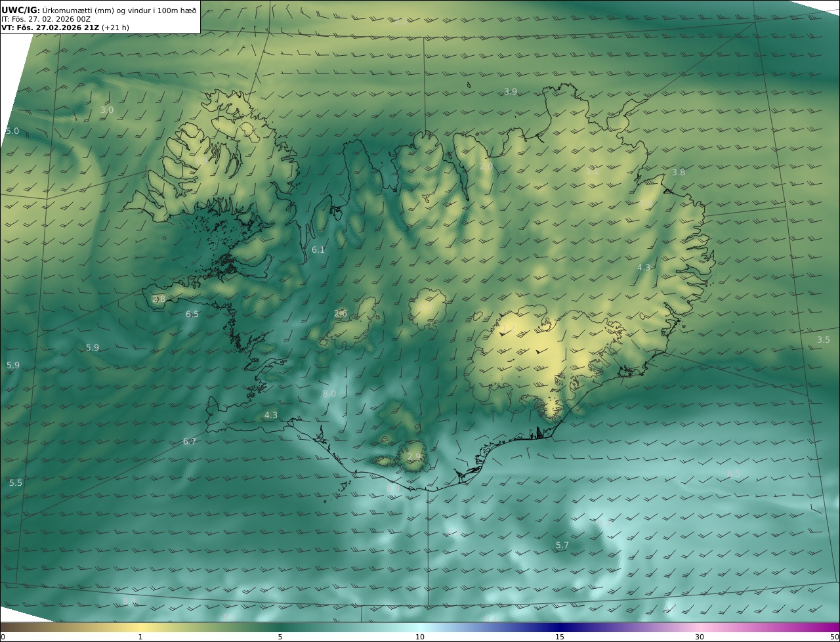Click the 8.0 value label in southwest Iceland
Image resolution: width=840 pixels, height=642 pixels.
tap(329, 393)
